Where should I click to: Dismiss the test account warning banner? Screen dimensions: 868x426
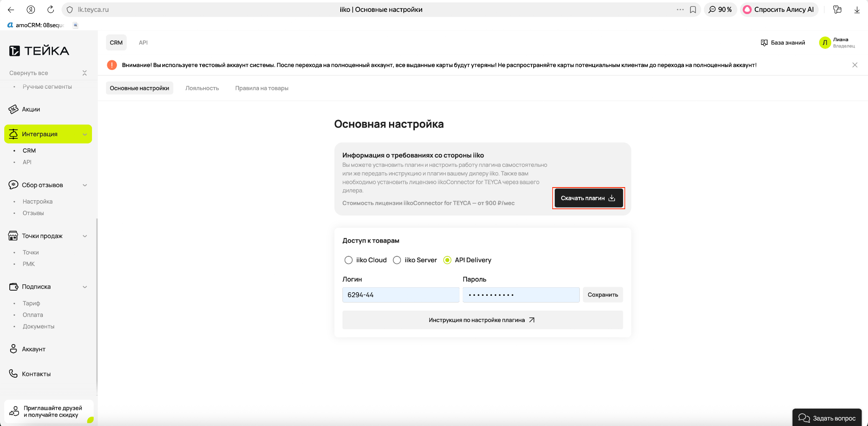[x=855, y=65]
